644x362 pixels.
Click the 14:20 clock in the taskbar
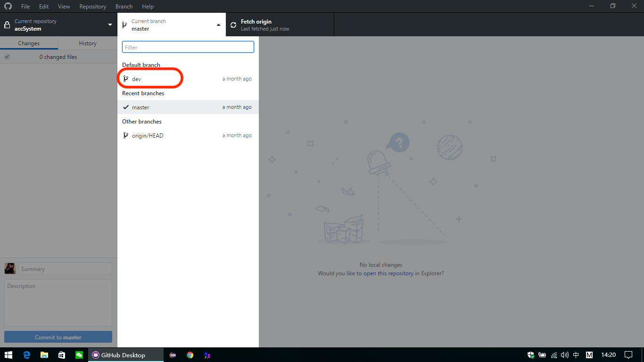(x=609, y=355)
